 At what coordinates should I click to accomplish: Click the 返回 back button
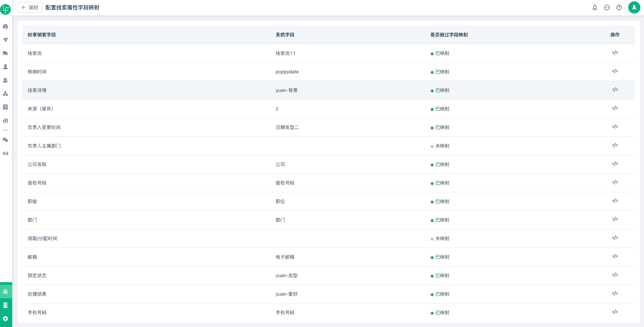tap(30, 7)
